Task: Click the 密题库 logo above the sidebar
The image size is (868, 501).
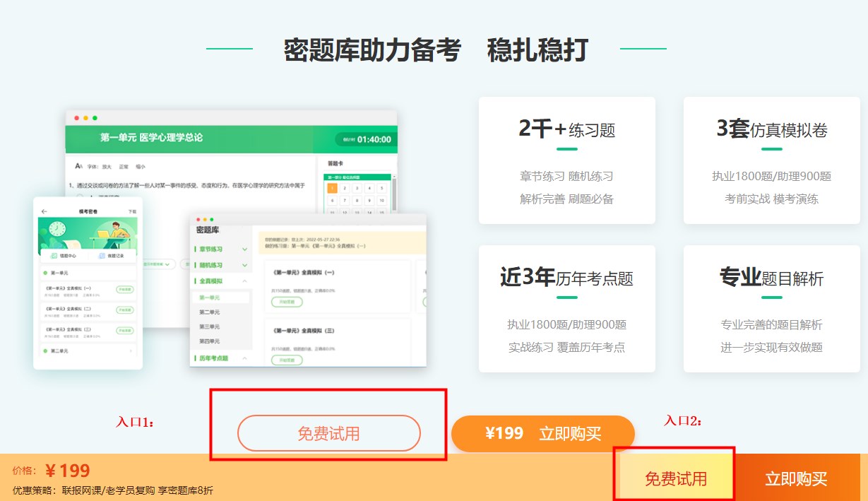Action: click(x=207, y=230)
